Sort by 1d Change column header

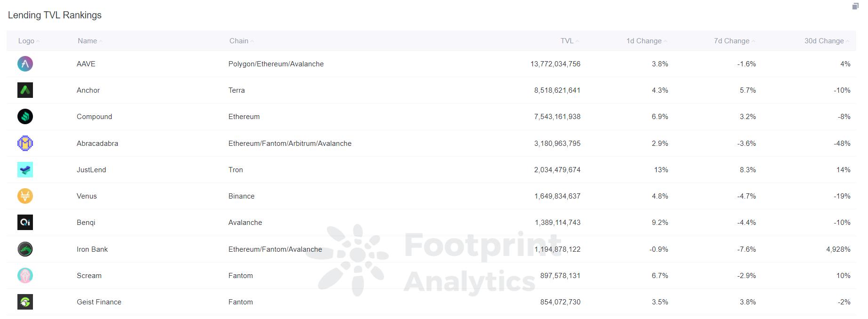pyautogui.click(x=643, y=41)
